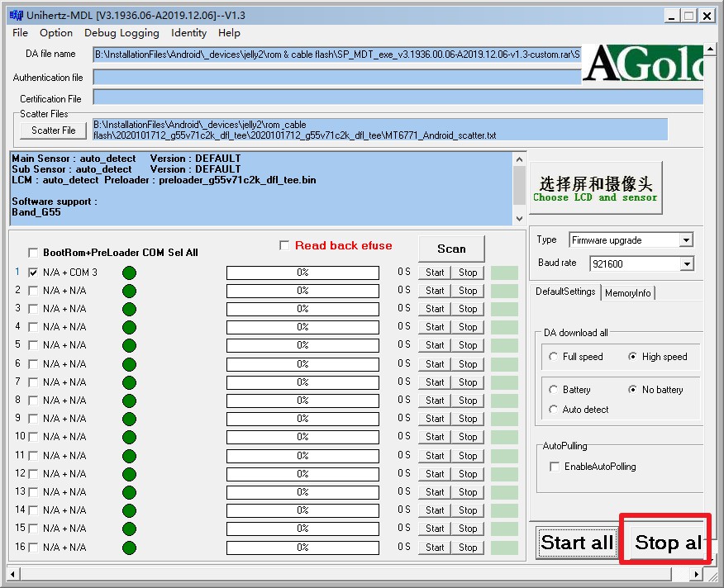Viewport: 724px width, 588px height.
Task: Open the Baud rate dropdown showing 921600
Action: pos(687,264)
